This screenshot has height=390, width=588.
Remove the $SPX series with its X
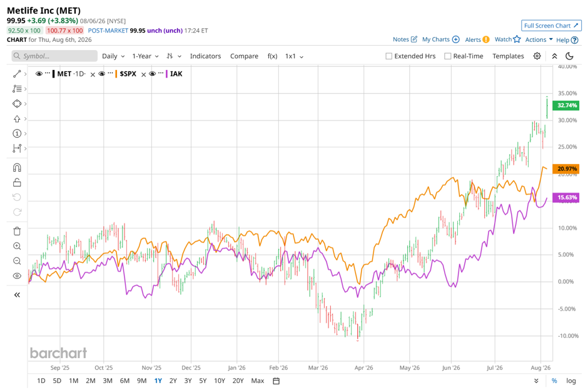[x=143, y=74]
